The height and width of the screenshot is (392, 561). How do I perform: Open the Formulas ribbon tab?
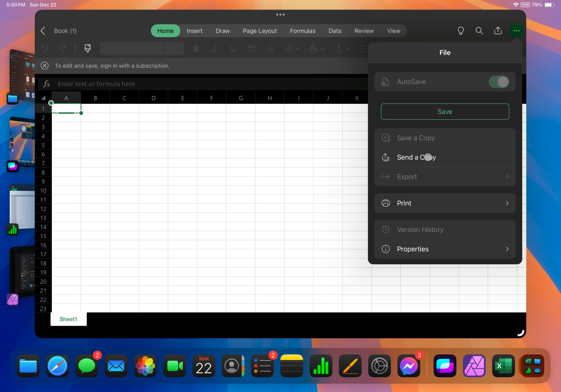302,31
